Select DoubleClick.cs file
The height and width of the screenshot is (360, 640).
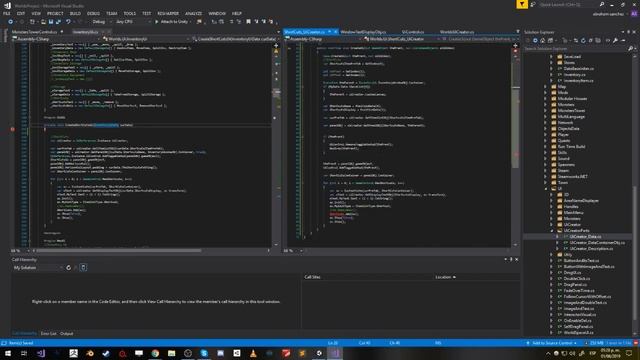coord(576,279)
